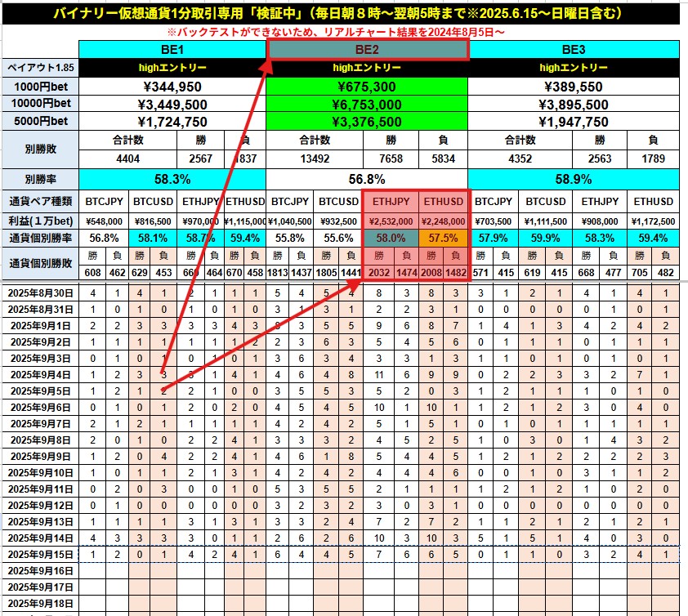Click the 55.6% win rate cell
This screenshot has height=616, width=688.
(338, 239)
